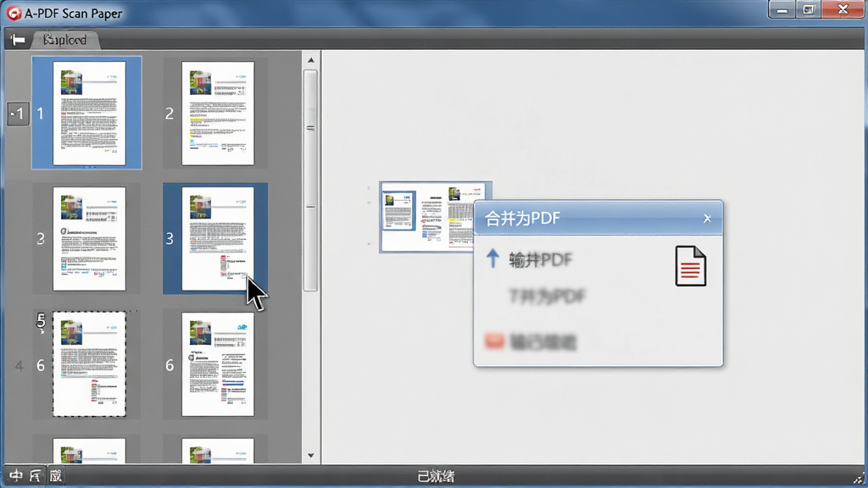
Task: Minimize the A-PDF Scan Paper window
Action: [x=782, y=10]
